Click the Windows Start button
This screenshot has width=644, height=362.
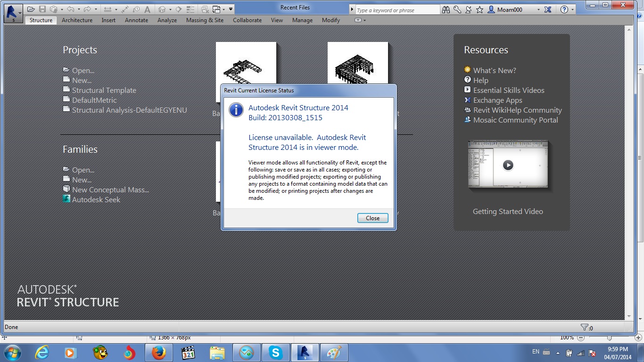[x=12, y=353]
